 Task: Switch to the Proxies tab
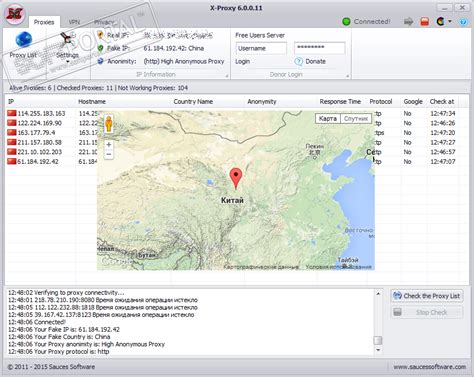tap(44, 22)
